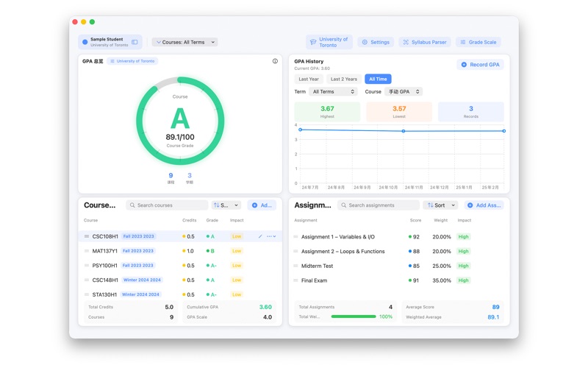Click the plus icon to add a course
The width and height of the screenshot is (588, 368).
254,205
